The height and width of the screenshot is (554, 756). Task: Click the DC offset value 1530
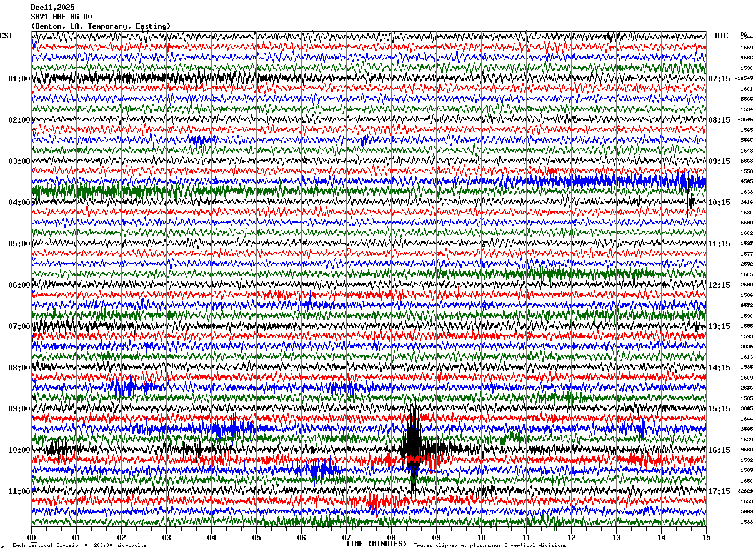tap(747, 68)
